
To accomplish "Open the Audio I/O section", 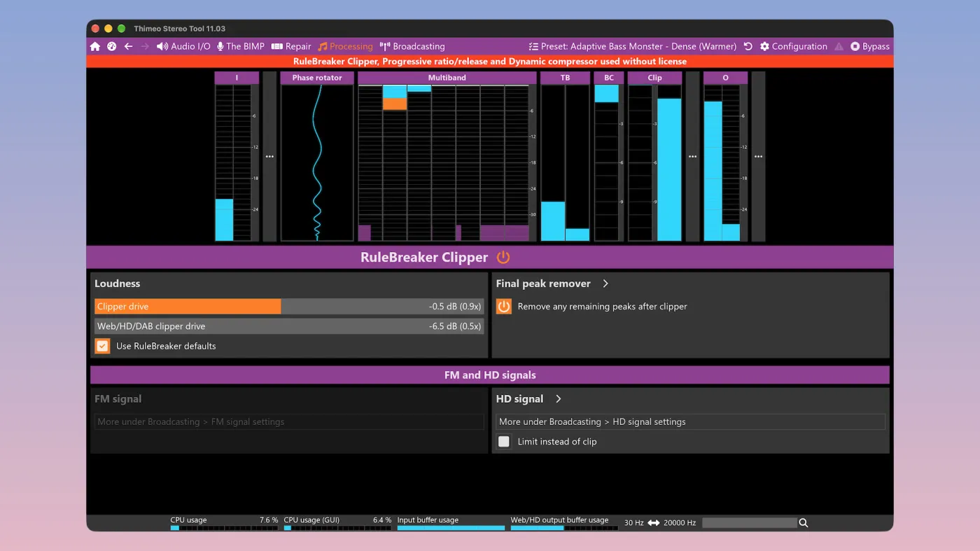I will (183, 46).
